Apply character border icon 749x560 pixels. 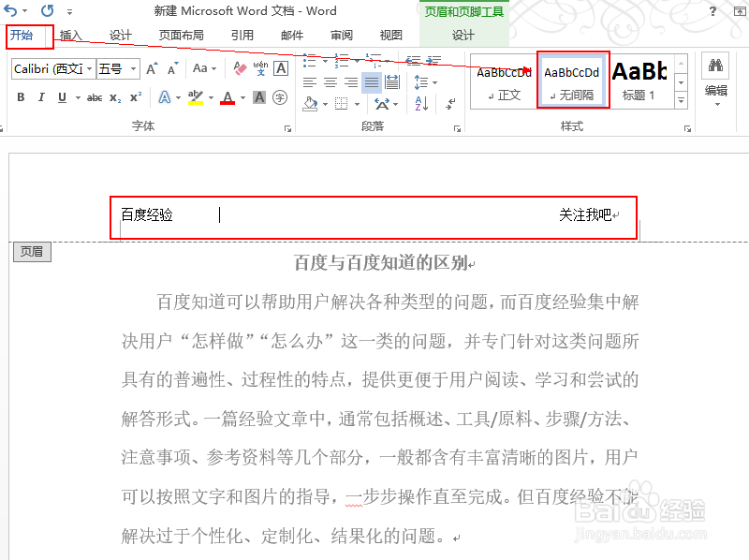point(281,68)
